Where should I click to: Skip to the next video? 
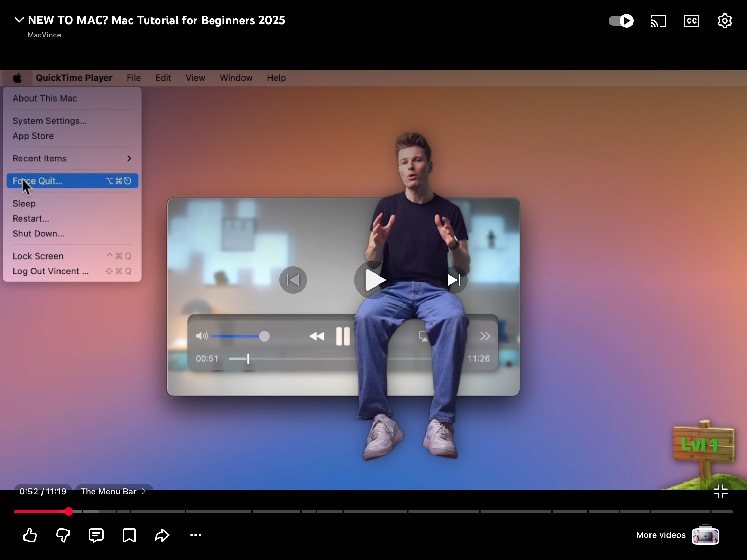454,280
